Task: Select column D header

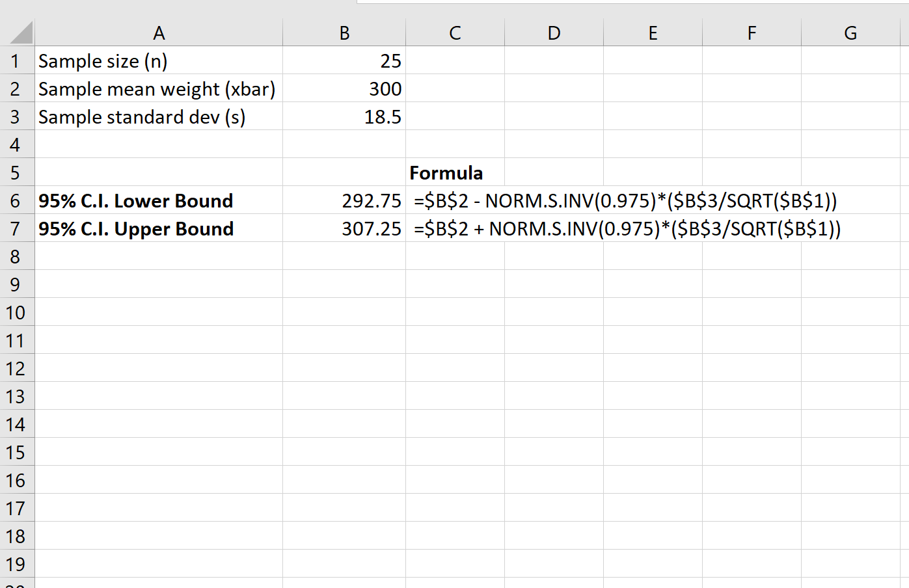Action: click(554, 33)
